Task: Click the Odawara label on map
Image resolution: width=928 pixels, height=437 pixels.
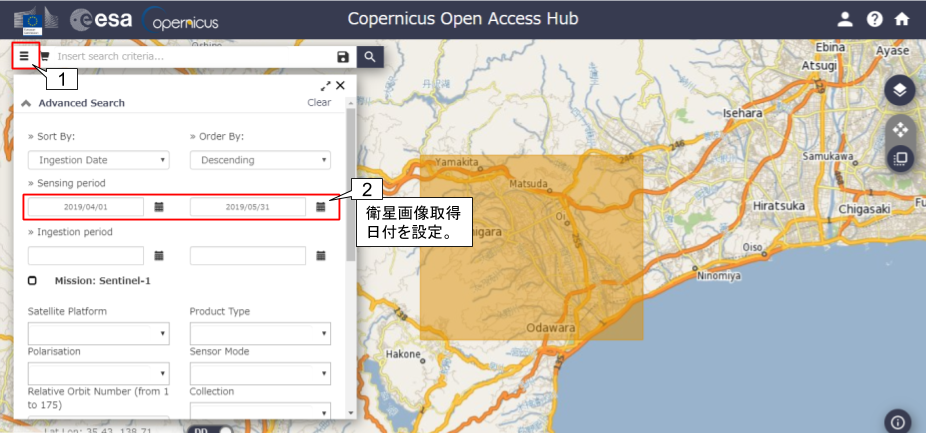Action: 550,328
